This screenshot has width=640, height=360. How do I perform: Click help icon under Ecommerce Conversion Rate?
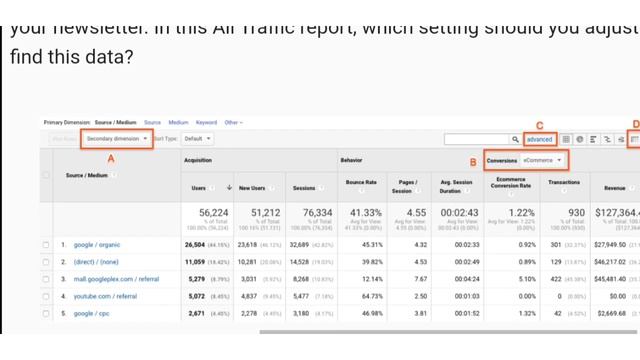pos(511,195)
